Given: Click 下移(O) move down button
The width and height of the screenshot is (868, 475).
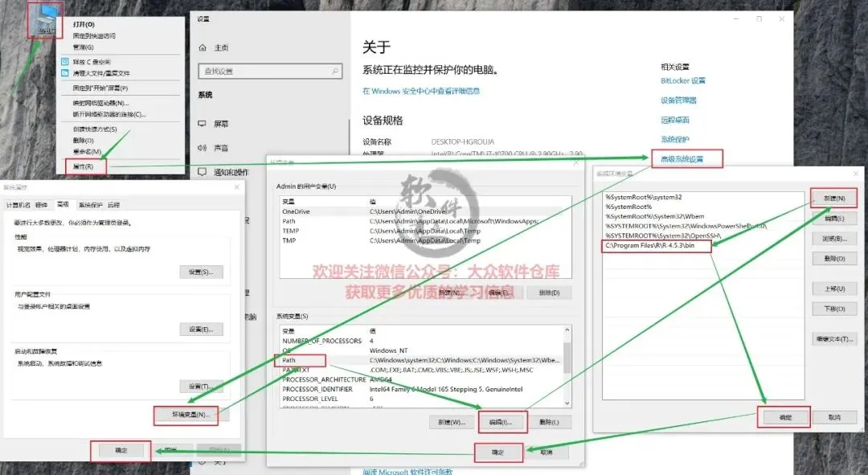Looking at the screenshot, I should coord(834,309).
